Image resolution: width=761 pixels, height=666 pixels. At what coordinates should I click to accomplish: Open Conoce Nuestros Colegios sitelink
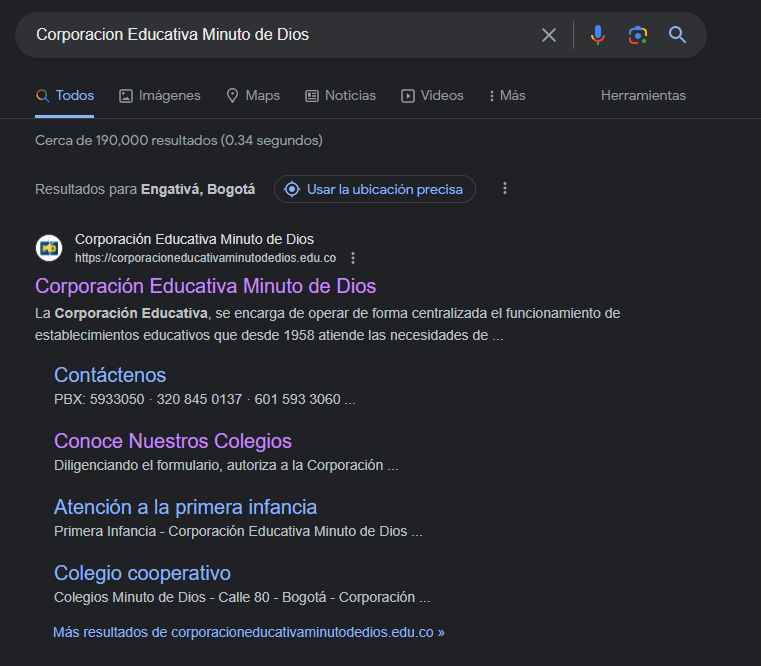click(x=173, y=441)
